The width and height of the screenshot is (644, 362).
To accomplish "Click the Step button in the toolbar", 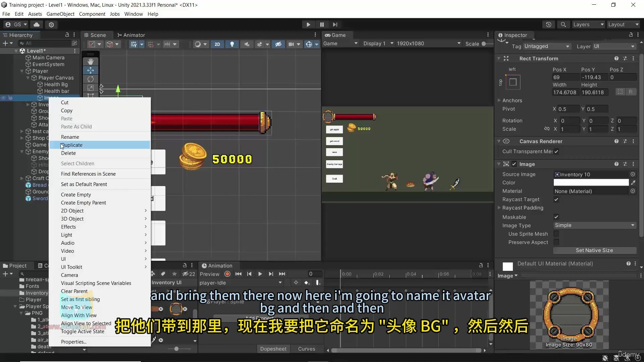I will point(335,24).
